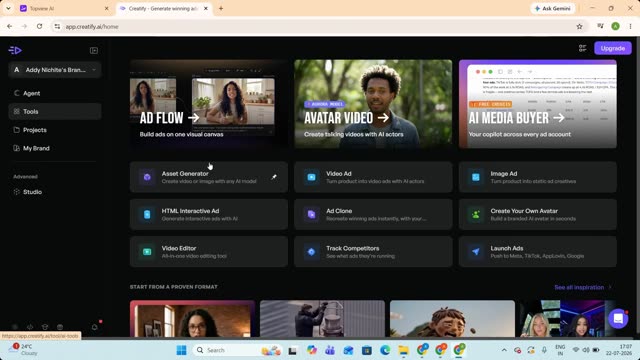
Task: Click the Video Ad tool icon
Action: [x=311, y=177]
